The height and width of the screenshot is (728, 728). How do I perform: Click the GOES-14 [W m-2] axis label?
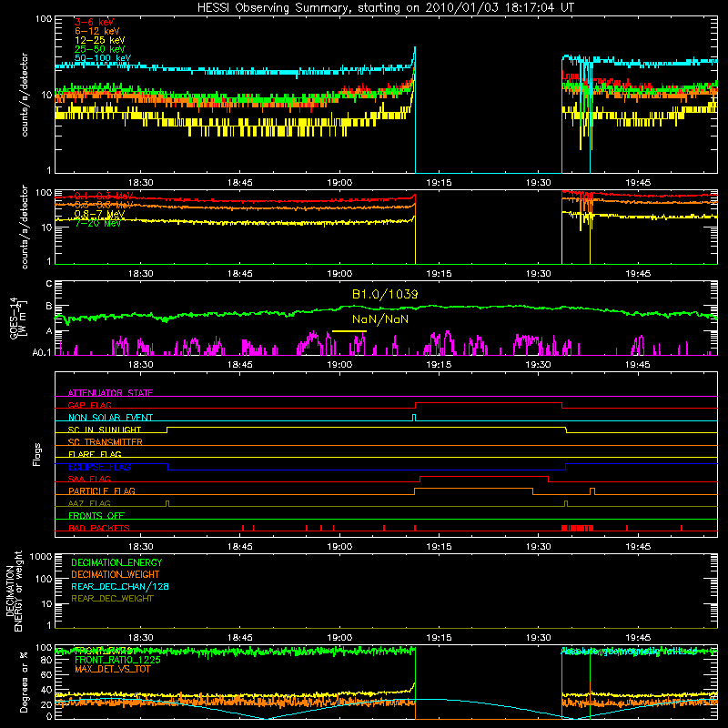coord(17,318)
